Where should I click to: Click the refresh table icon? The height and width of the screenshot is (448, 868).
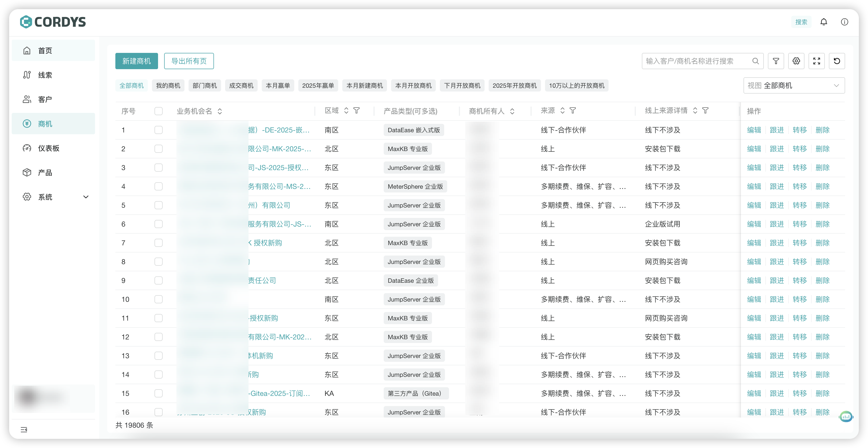[837, 61]
